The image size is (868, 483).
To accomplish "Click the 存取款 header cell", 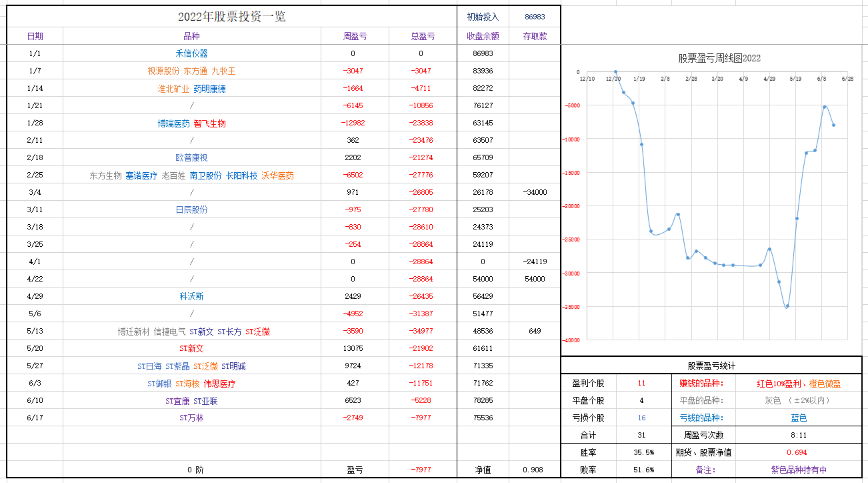I will [535, 36].
